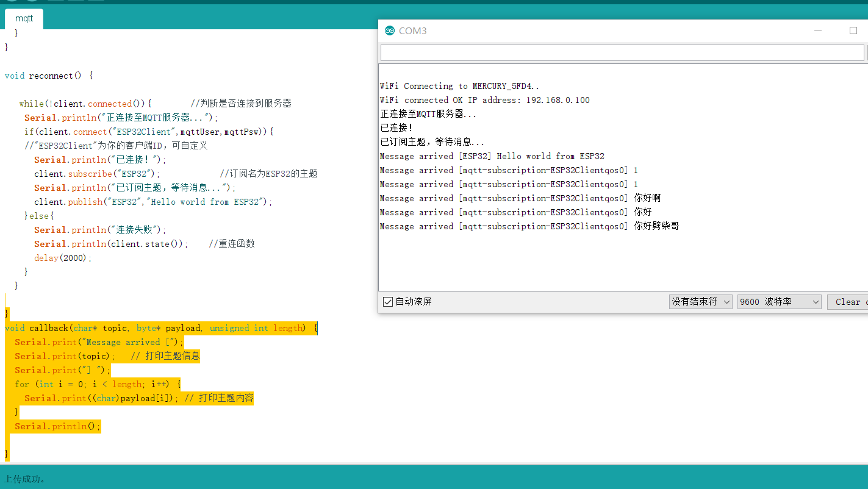Click 'Message arrived [ESP32] Hello world from ESP32' line
Screen dimensions: 868x489
[x=492, y=156]
